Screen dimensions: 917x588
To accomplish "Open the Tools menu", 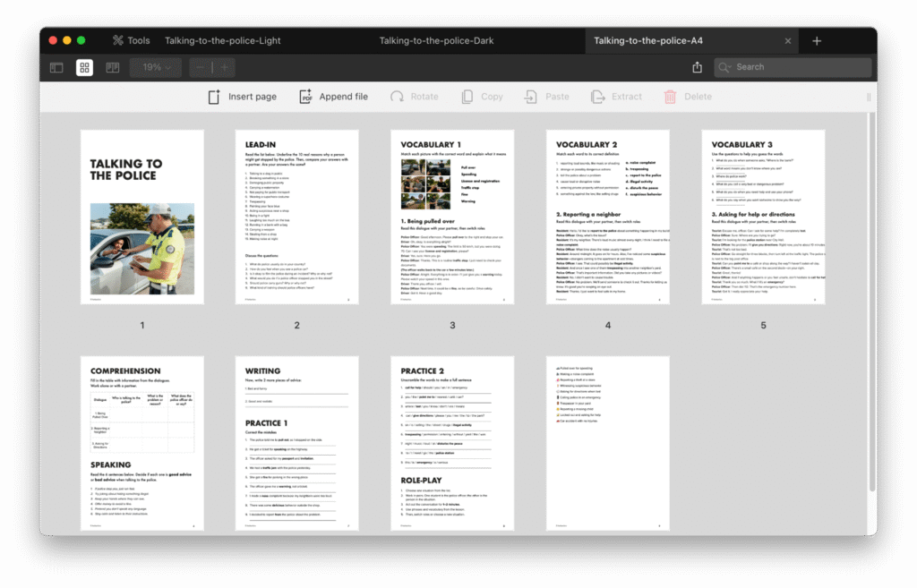I will coord(131,40).
